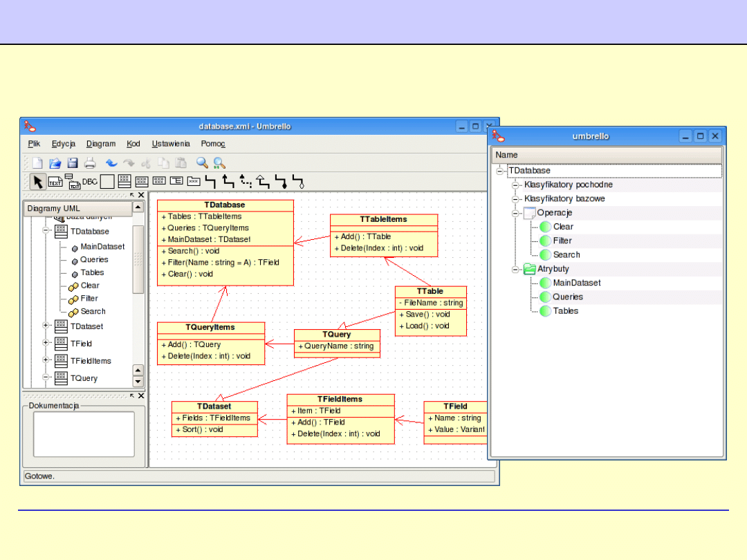This screenshot has width=747, height=560.
Task: Expand the TField tree node
Action: [x=46, y=343]
